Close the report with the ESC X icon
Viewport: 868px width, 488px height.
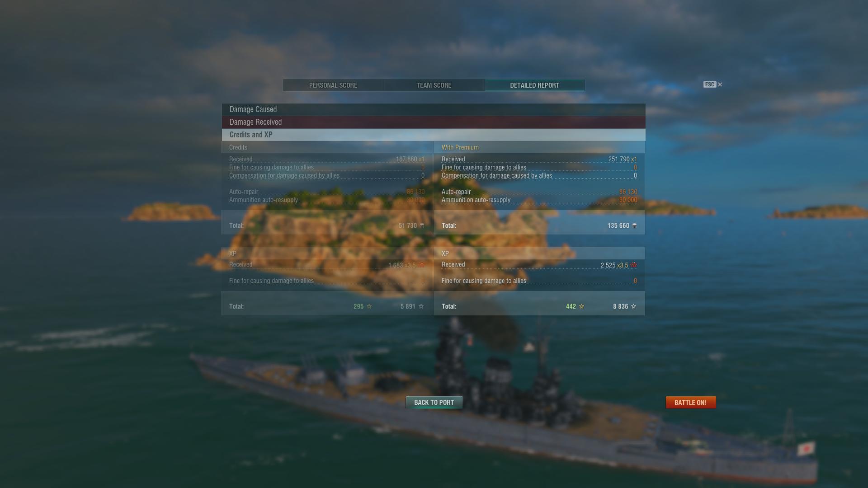pyautogui.click(x=720, y=84)
